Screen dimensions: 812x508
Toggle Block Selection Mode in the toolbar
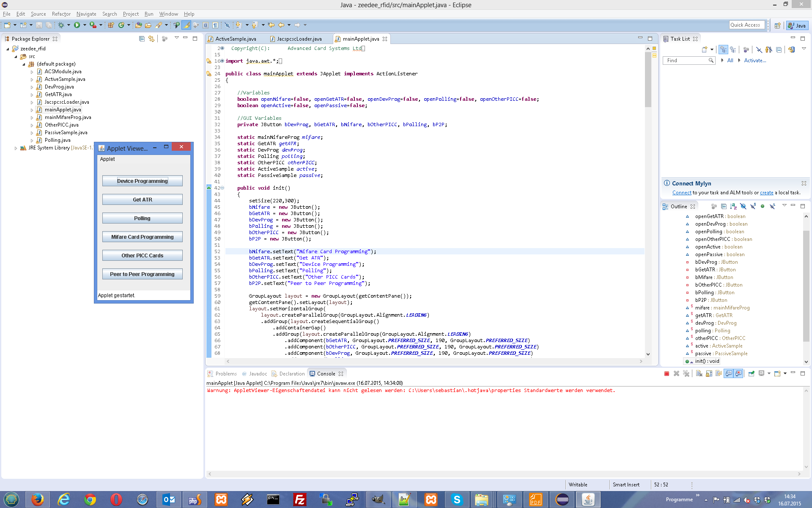(x=206, y=25)
